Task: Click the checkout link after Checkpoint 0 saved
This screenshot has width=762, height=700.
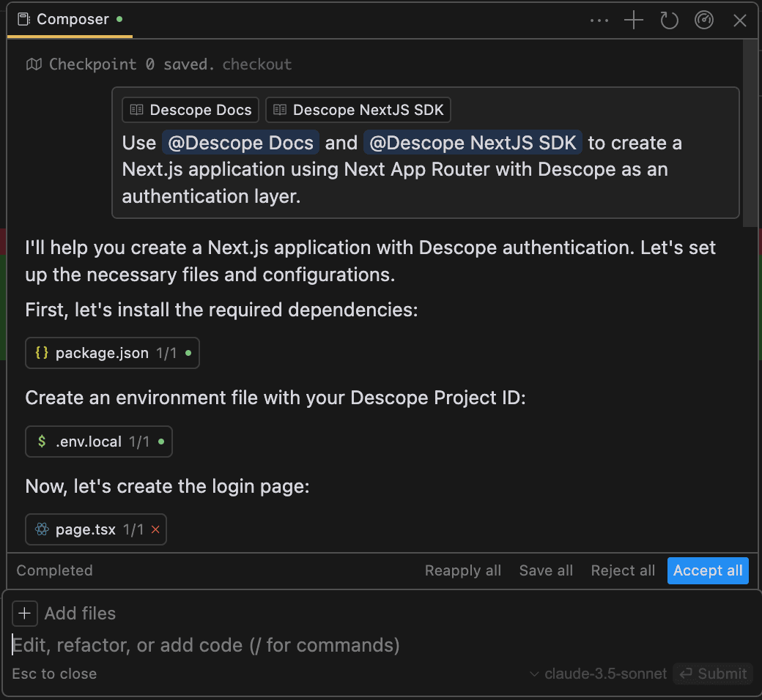Action: [256, 64]
